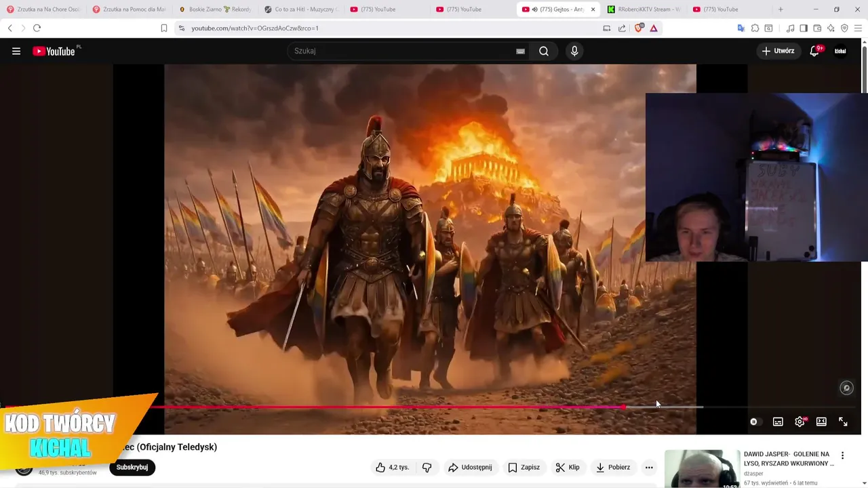Screen dimensions: 868x488
Task: Open the kichal account avatar menu
Action: [x=840, y=51]
